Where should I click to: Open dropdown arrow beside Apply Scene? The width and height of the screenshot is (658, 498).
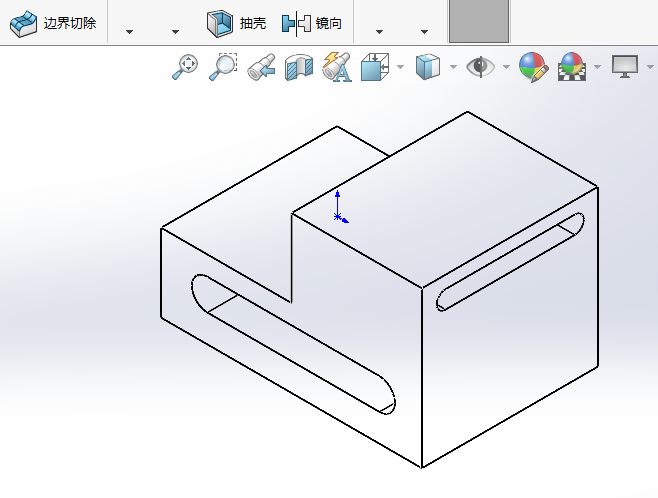597,67
